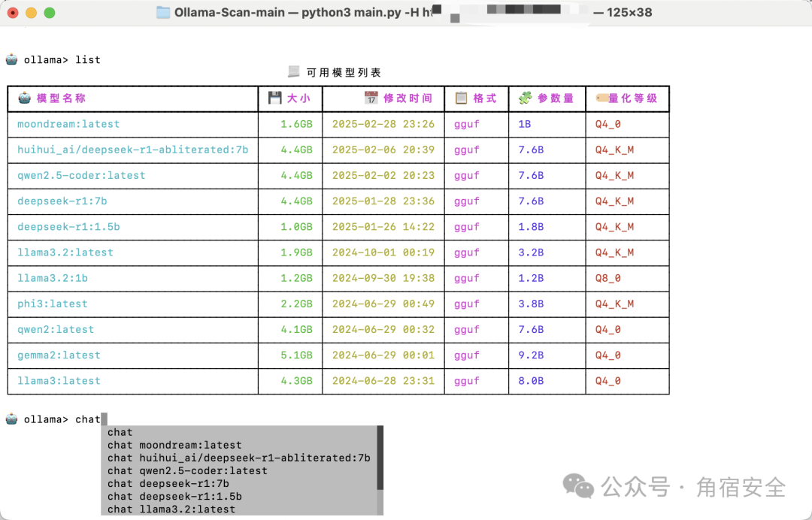
Task: Click 'huihui_ai/deepseek-r1-abliterated:7b' table cell
Action: click(x=132, y=150)
